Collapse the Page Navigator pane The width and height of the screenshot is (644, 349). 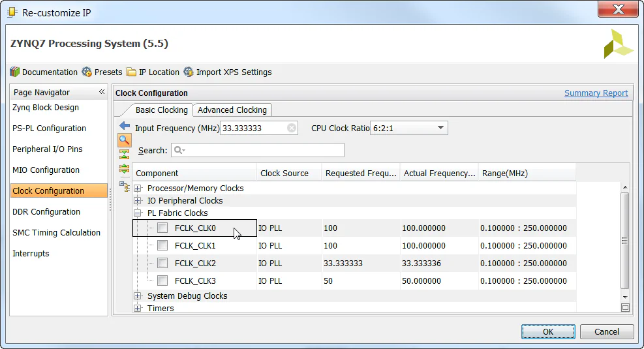102,92
